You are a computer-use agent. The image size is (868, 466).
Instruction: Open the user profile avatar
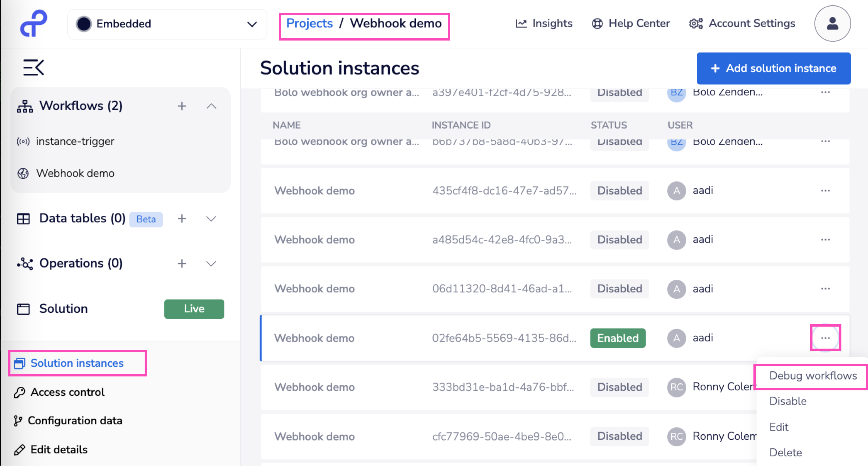click(x=832, y=24)
